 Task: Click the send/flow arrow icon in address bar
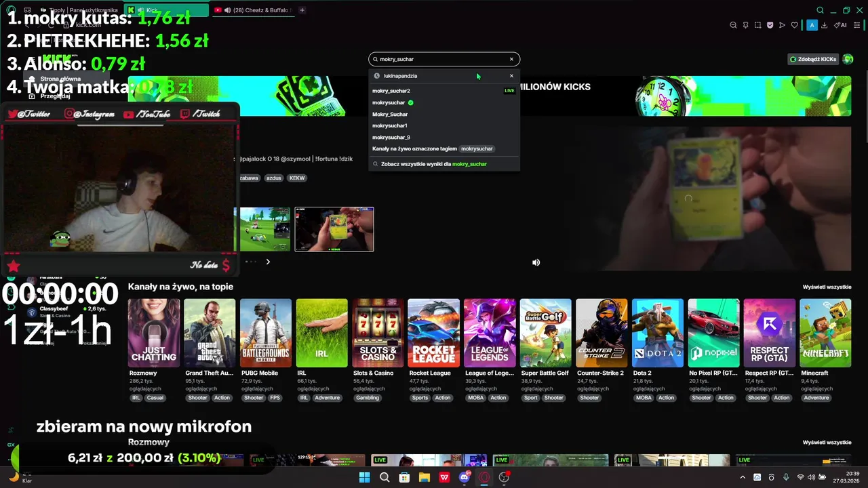[x=782, y=25]
